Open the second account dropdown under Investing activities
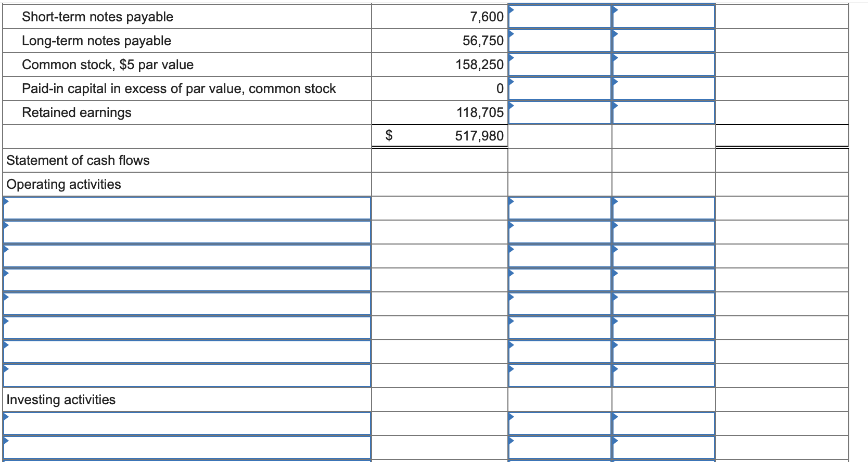Image resolution: width=868 pixels, height=462 pixels. tap(187, 447)
